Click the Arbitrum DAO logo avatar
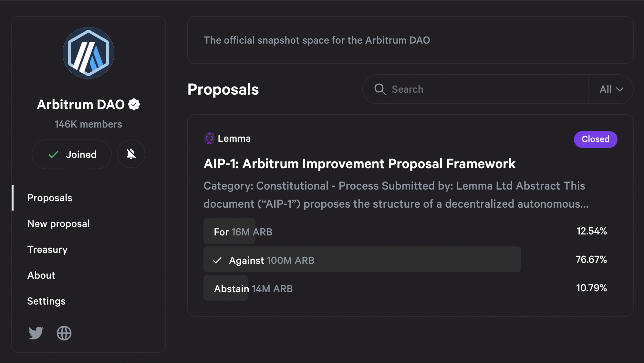The height and width of the screenshot is (363, 644). pos(88,53)
